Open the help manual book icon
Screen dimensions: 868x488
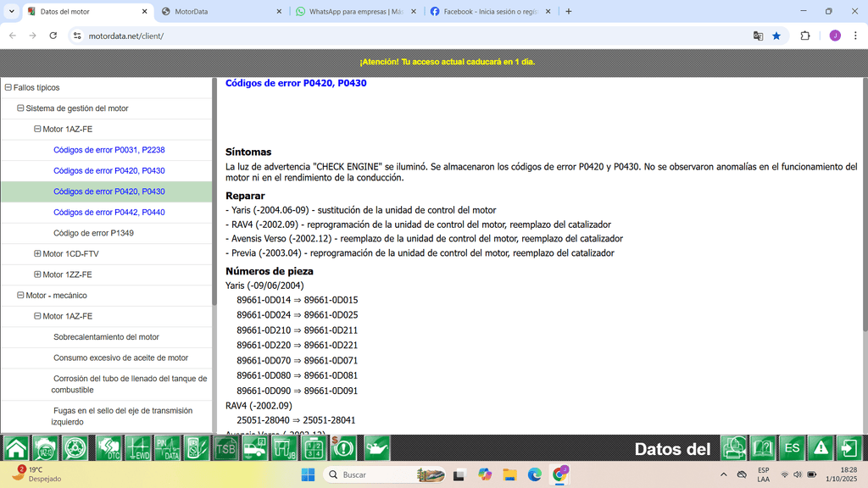761,447
